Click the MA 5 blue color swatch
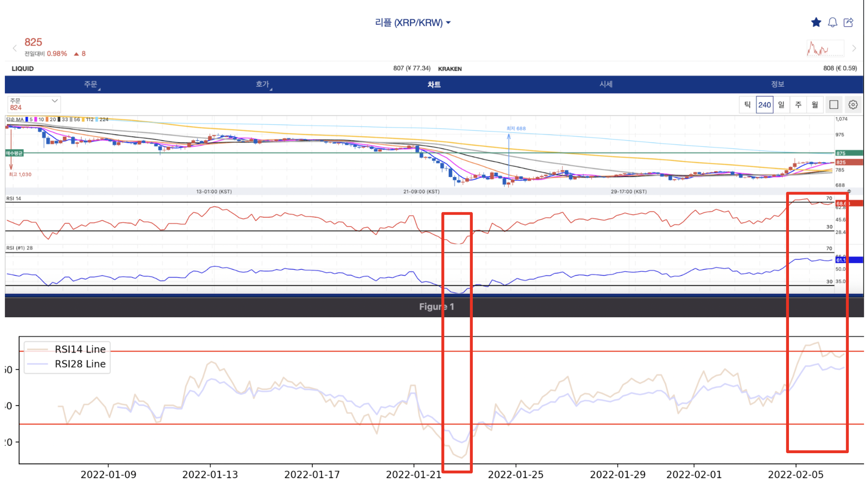The height and width of the screenshot is (489, 868). (27, 120)
